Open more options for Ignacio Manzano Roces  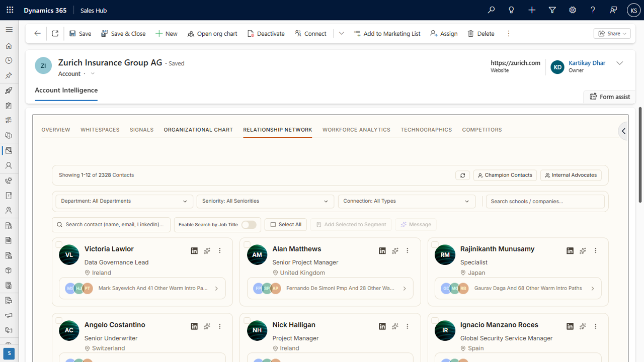point(596,326)
